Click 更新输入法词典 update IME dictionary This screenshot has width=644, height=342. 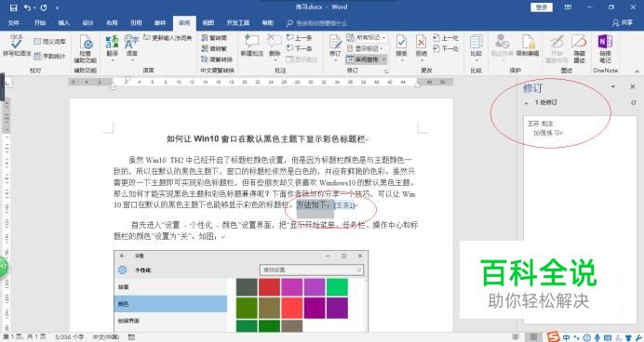168,38
